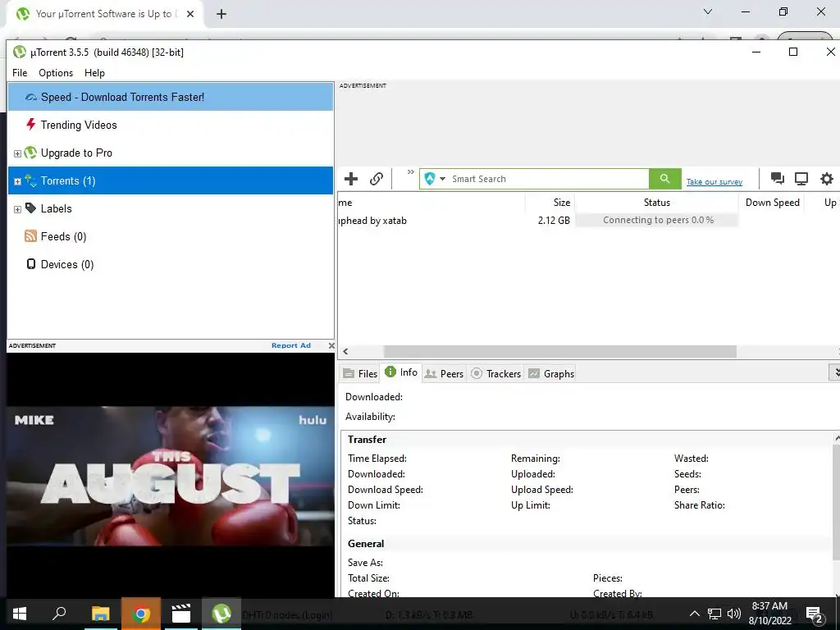Image resolution: width=840 pixels, height=630 pixels.
Task: Click the Connecting to peers progress bar
Action: point(657,220)
